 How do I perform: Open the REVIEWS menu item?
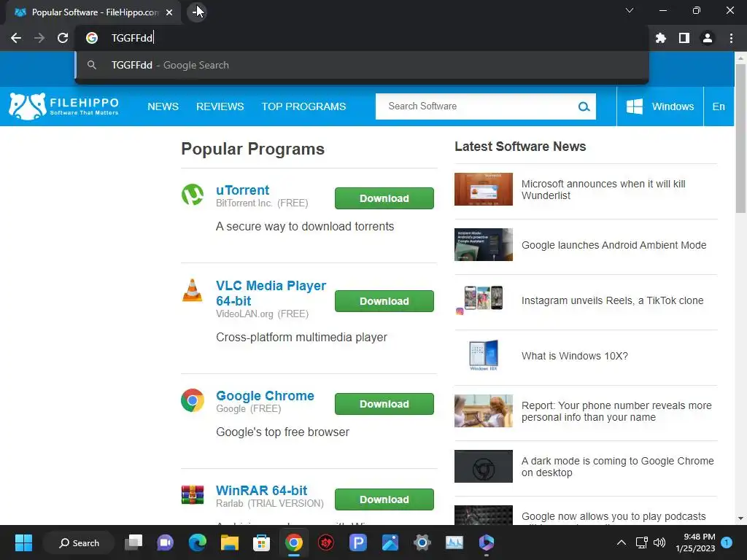pos(220,106)
